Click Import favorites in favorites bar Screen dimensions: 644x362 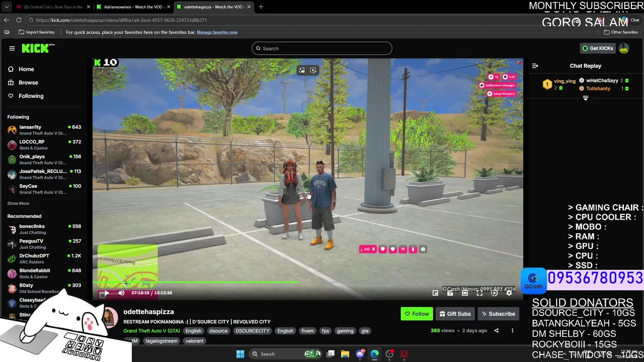[37, 32]
